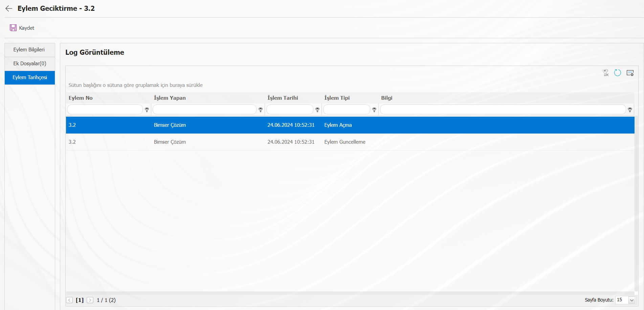Open the Sayfa Boyutu dropdown arrow
The width and height of the screenshot is (644, 310).
click(631, 300)
